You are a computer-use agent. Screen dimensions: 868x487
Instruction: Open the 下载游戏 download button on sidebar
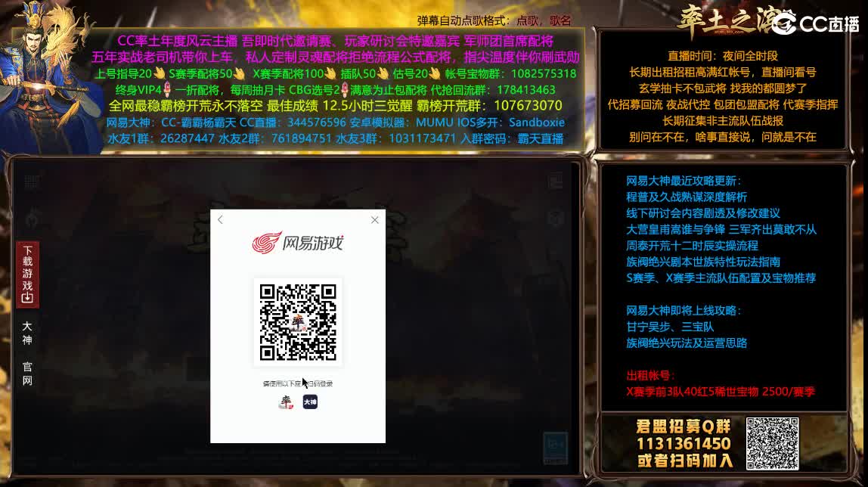click(27, 274)
